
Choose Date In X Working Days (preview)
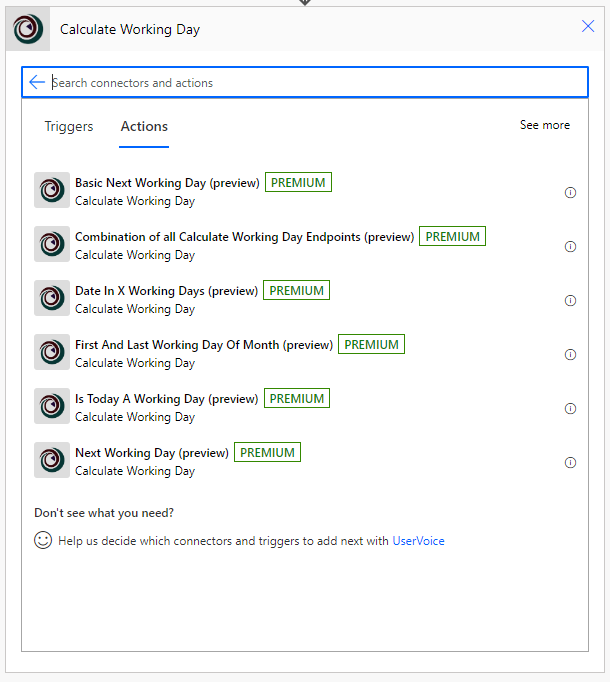click(x=167, y=291)
